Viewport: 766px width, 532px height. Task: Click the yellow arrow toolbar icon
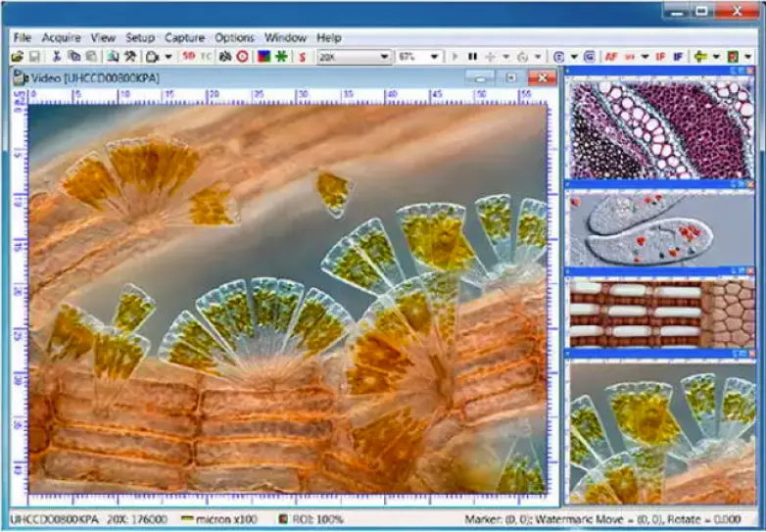(700, 57)
